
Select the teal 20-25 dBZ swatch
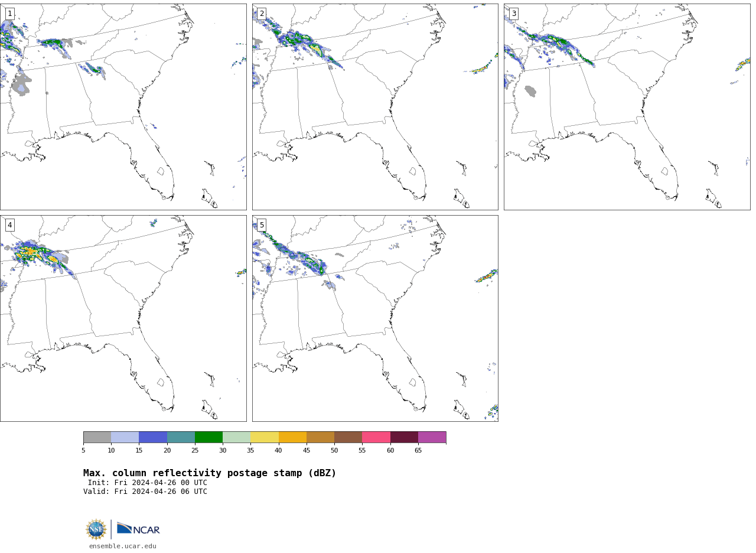(181, 437)
